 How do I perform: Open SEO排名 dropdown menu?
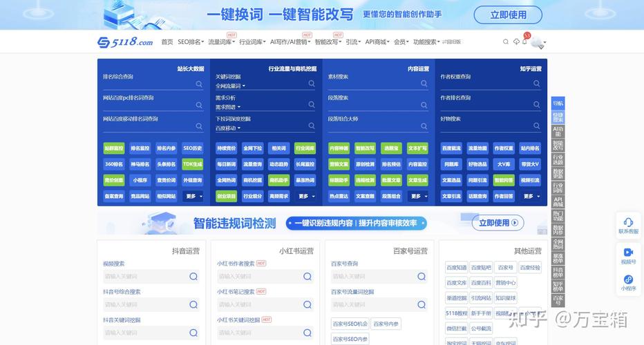[191, 42]
